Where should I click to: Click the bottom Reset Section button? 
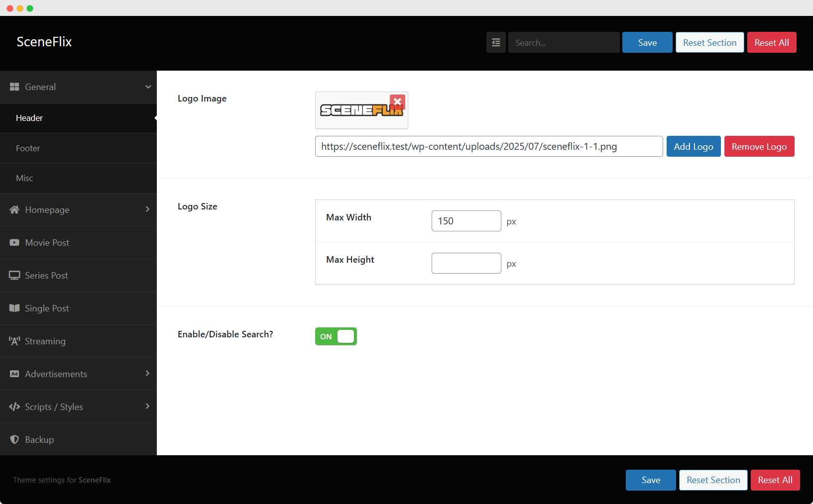tap(713, 480)
